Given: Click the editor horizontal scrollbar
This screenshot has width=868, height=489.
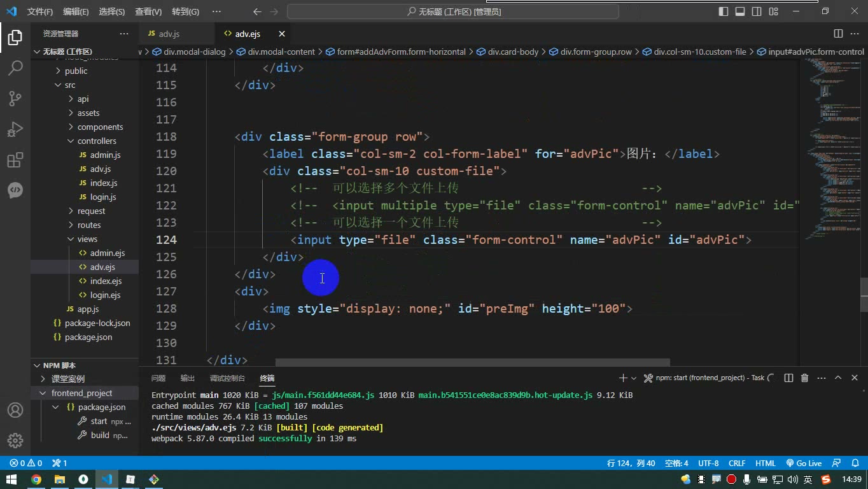Looking at the screenshot, I should (x=472, y=362).
